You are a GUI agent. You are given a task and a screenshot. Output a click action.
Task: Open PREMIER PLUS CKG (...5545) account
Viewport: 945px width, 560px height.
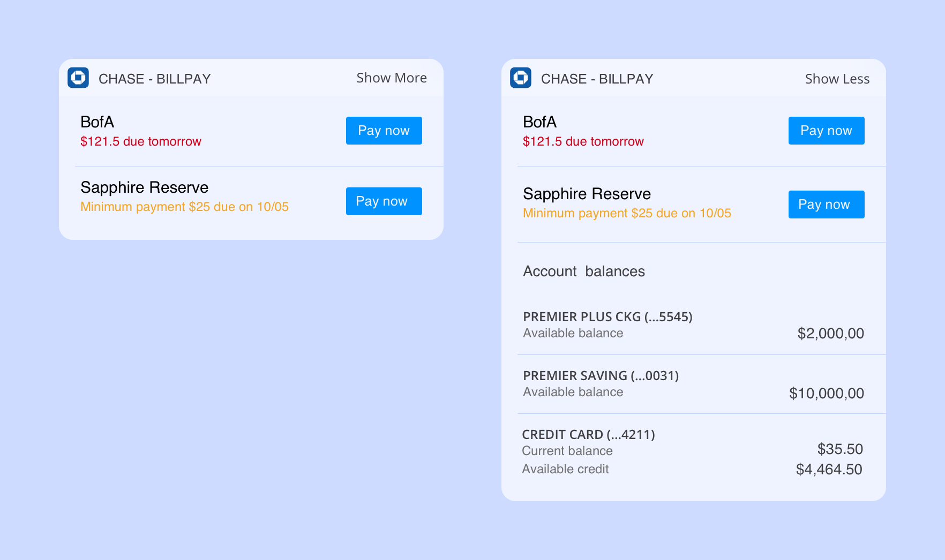click(607, 317)
